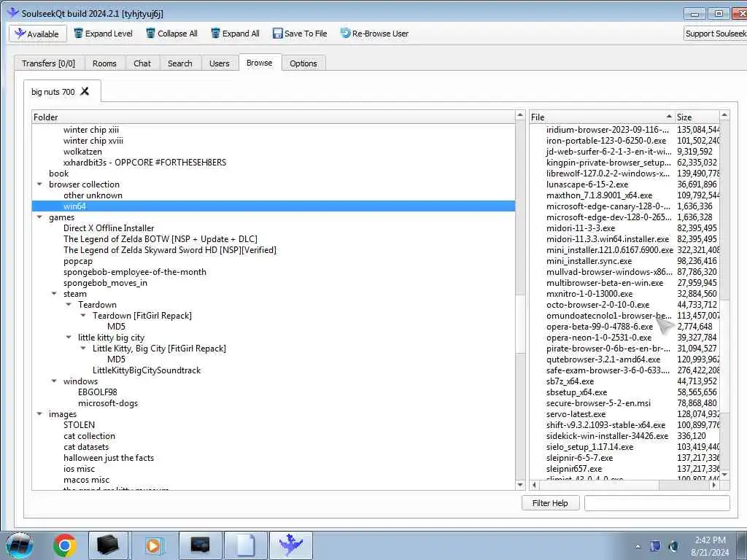Open the Search tab
This screenshot has width=747, height=560.
180,63
